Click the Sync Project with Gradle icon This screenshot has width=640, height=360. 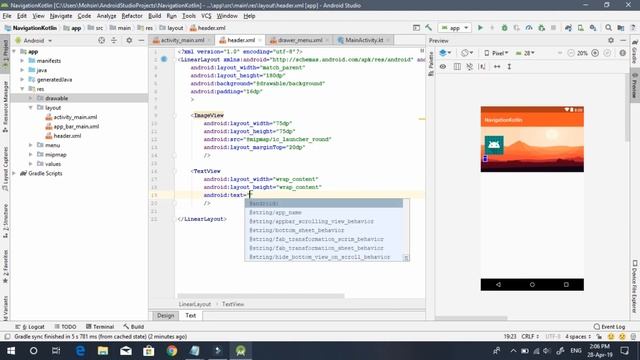[x=568, y=28]
